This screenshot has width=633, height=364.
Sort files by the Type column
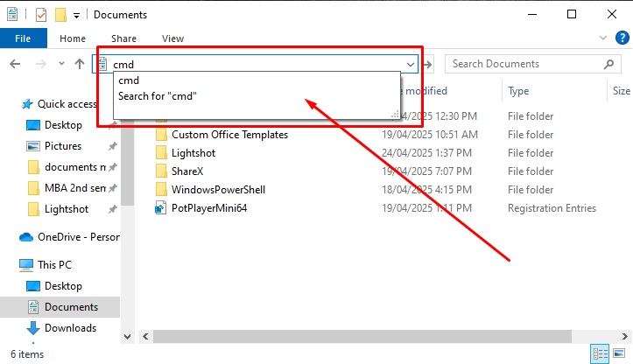pyautogui.click(x=518, y=91)
